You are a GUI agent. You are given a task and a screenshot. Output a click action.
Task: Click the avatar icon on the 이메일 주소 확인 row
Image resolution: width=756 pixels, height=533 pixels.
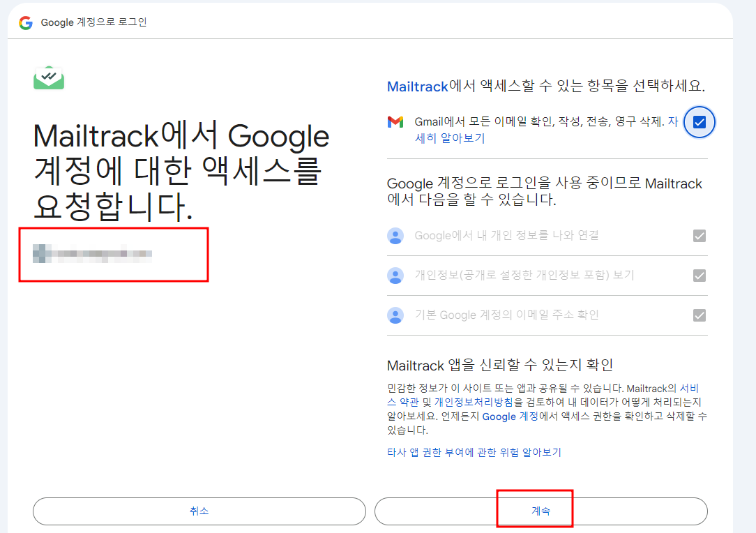pyautogui.click(x=395, y=315)
